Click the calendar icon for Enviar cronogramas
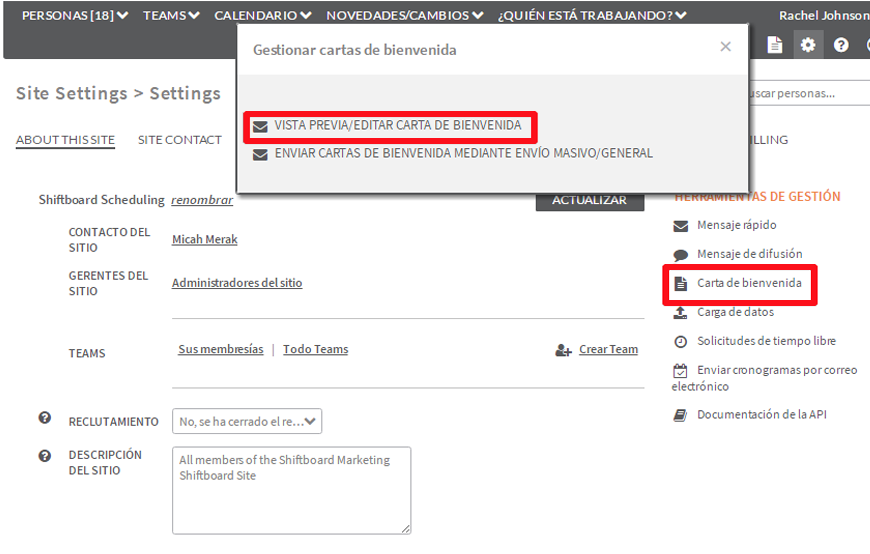This screenshot has height=554, width=870. click(x=680, y=370)
